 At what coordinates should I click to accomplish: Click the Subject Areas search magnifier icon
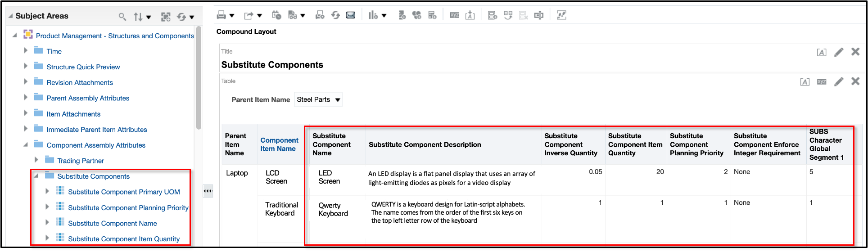pos(122,17)
